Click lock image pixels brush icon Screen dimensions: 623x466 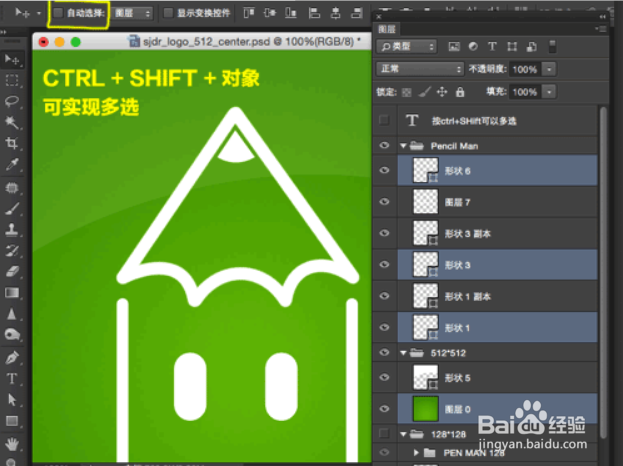pos(424,93)
